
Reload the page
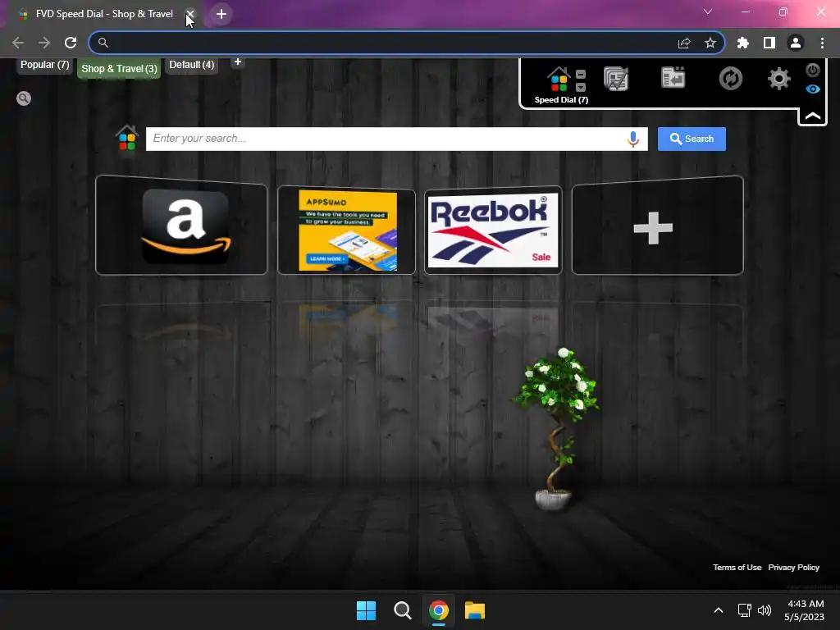(x=71, y=43)
